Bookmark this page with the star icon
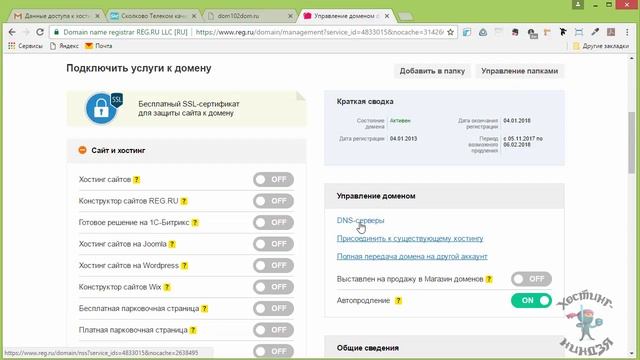The image size is (640, 360). (450, 32)
